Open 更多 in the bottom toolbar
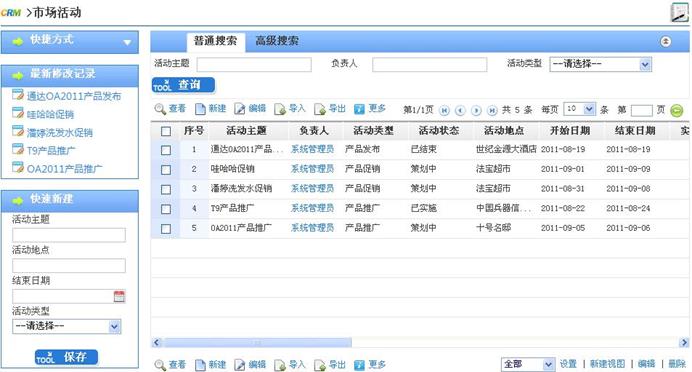692x372 pixels. click(x=370, y=364)
